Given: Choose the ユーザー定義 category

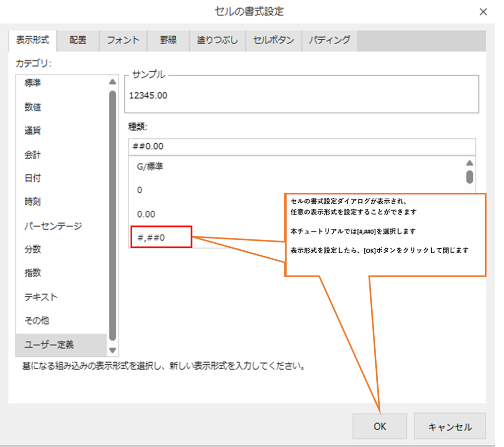Looking at the screenshot, I should 49,345.
